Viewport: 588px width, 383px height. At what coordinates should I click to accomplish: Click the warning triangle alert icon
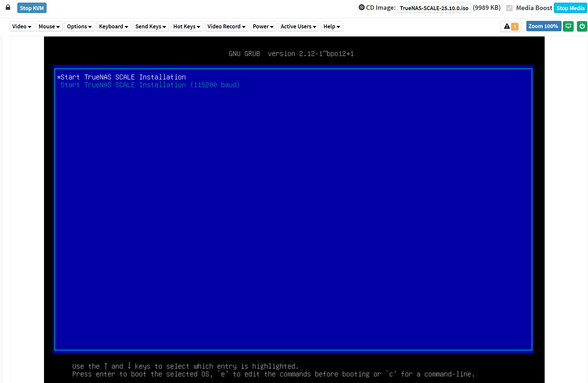[507, 26]
